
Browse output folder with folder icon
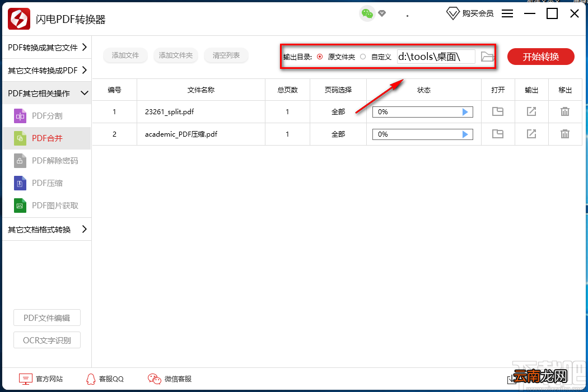coord(487,57)
